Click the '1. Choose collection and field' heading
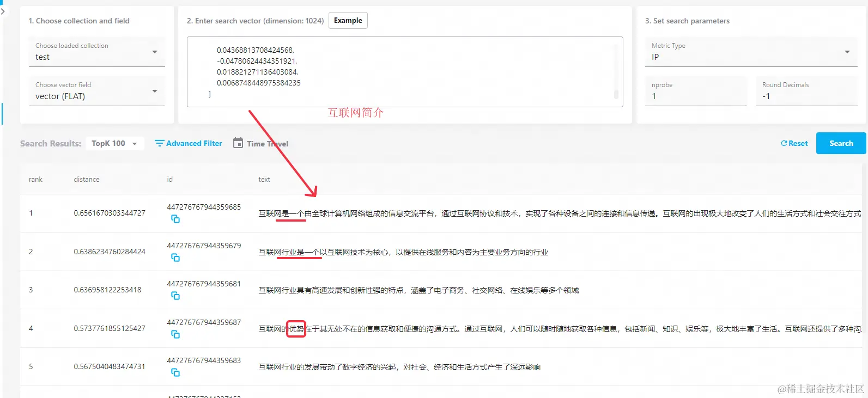Image resolution: width=868 pixels, height=398 pixels. click(x=79, y=21)
